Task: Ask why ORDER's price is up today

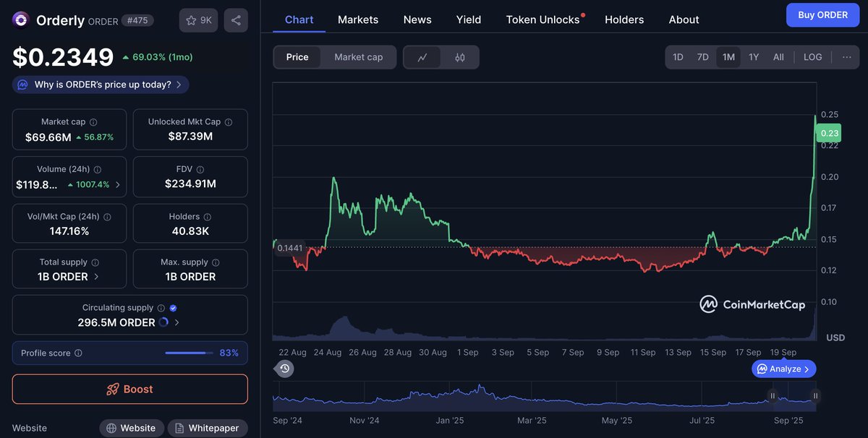Action: click(x=101, y=85)
